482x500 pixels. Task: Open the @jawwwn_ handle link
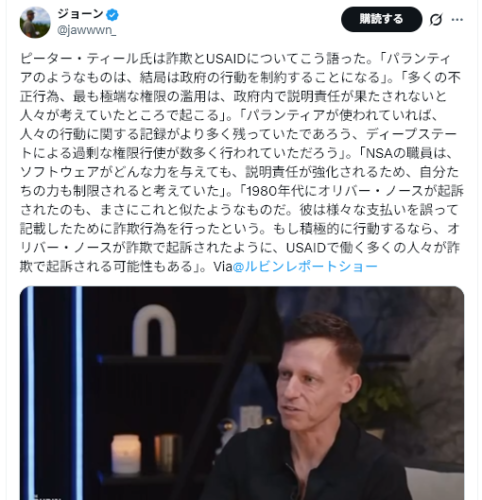87,30
